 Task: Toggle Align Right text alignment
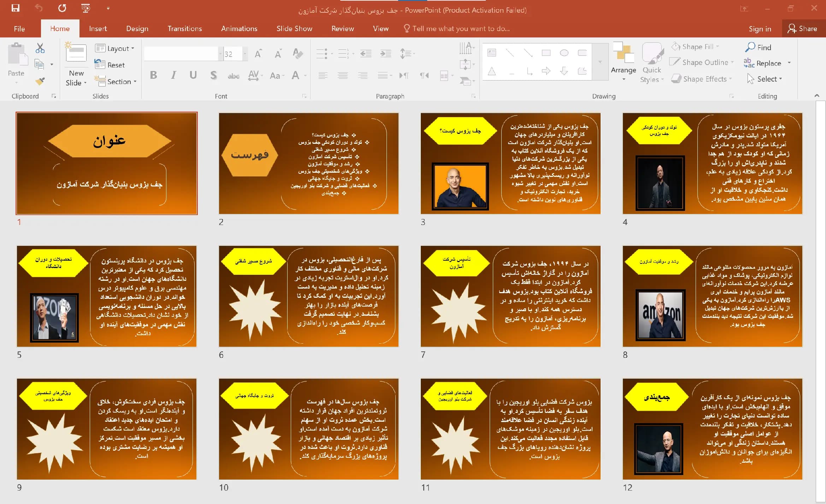coord(363,76)
